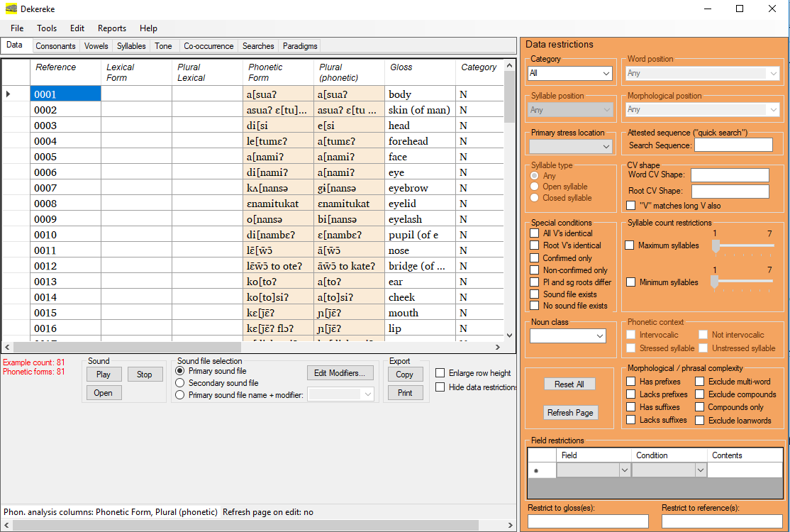Toggle Enlarge row height checkbox

(440, 373)
